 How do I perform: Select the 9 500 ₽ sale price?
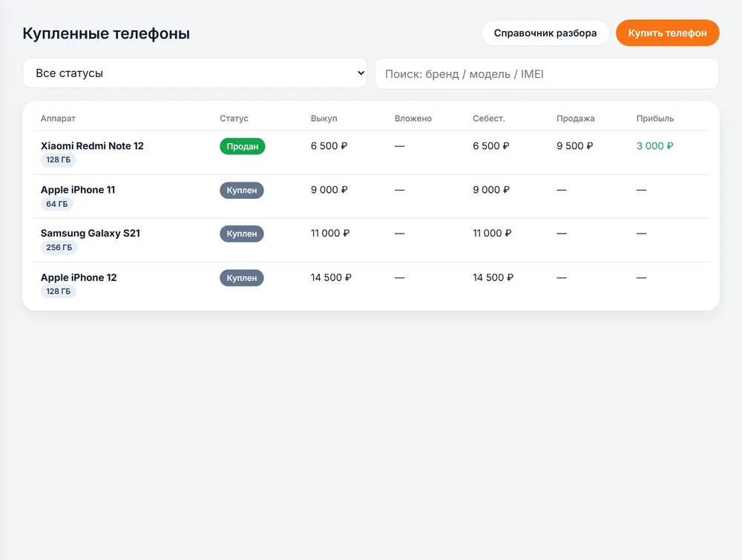575,145
